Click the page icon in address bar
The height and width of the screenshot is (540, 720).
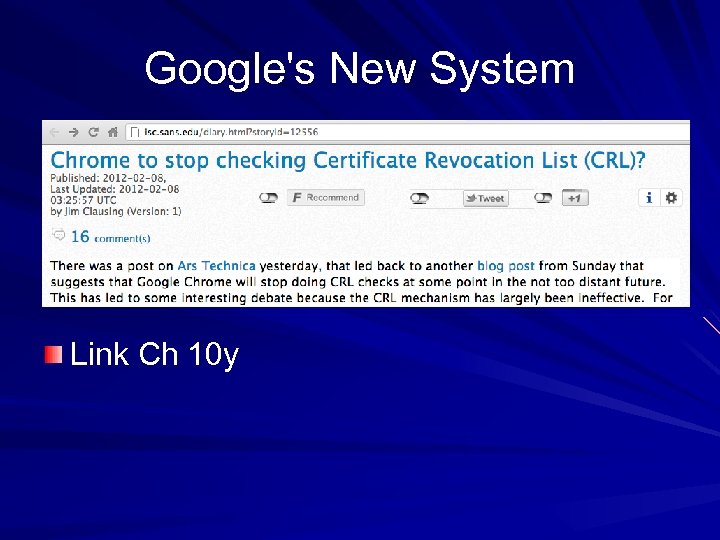point(135,133)
